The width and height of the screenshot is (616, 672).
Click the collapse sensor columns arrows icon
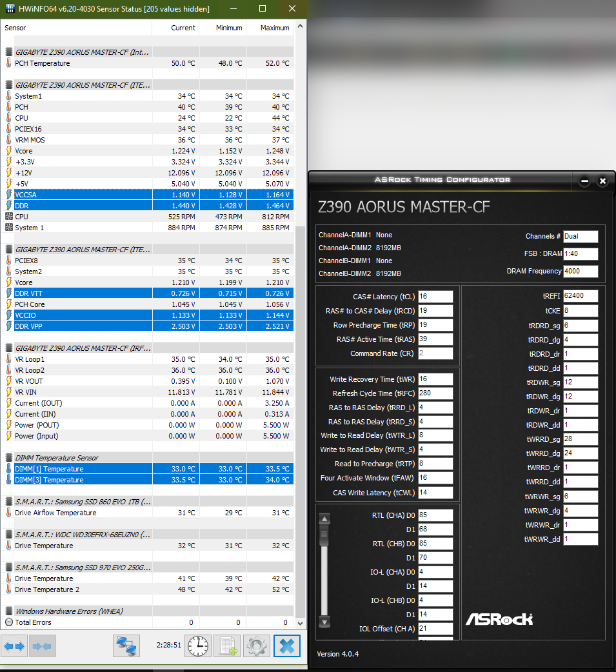(x=42, y=646)
